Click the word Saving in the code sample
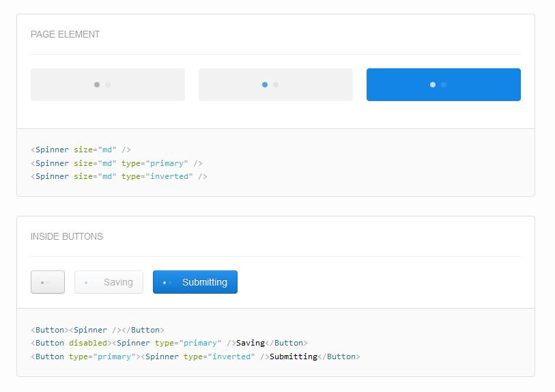The width and height of the screenshot is (555, 392). [250, 343]
